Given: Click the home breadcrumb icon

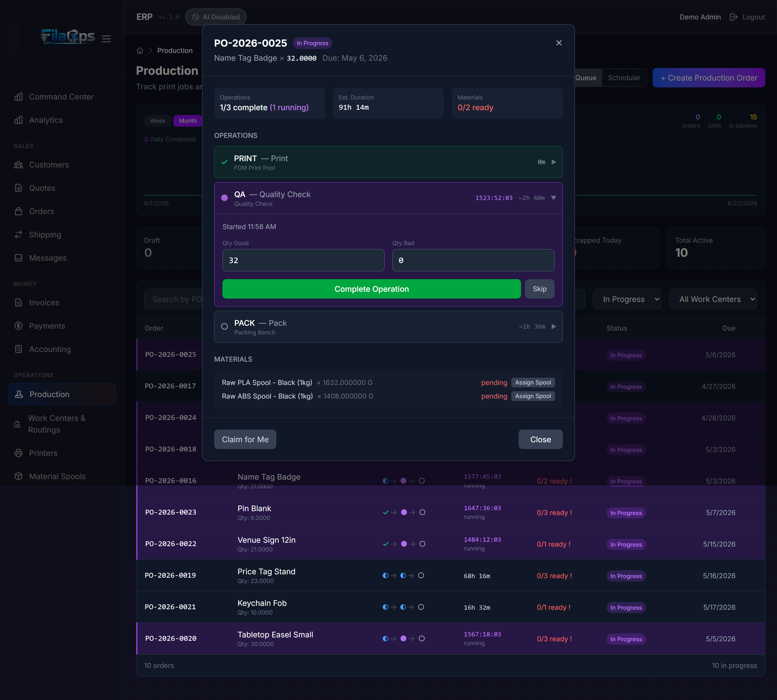Looking at the screenshot, I should (140, 51).
